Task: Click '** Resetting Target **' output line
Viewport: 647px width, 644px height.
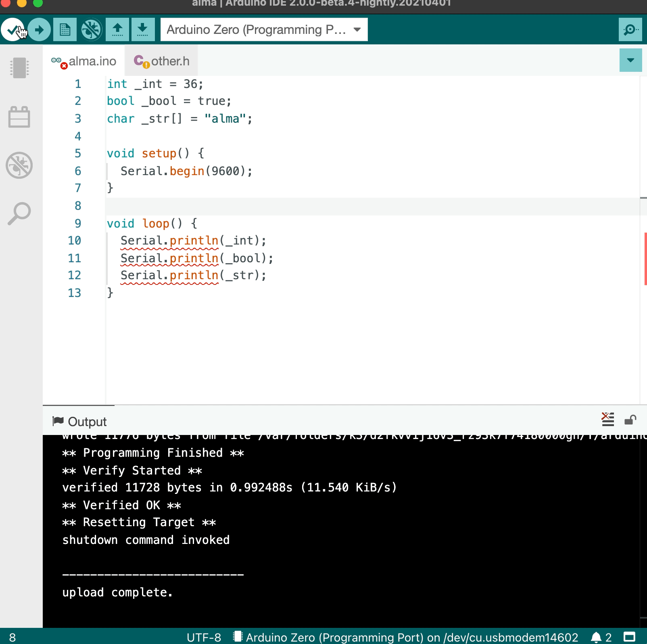Action: pyautogui.click(x=139, y=523)
